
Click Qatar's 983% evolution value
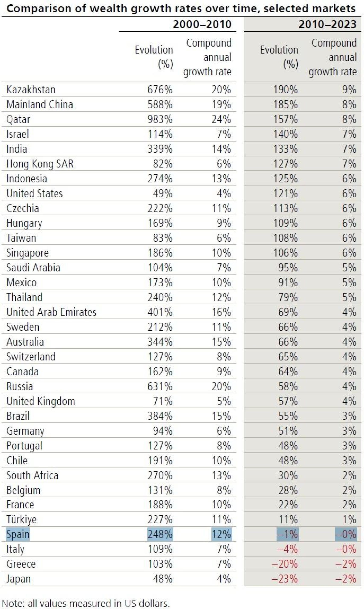click(160, 119)
